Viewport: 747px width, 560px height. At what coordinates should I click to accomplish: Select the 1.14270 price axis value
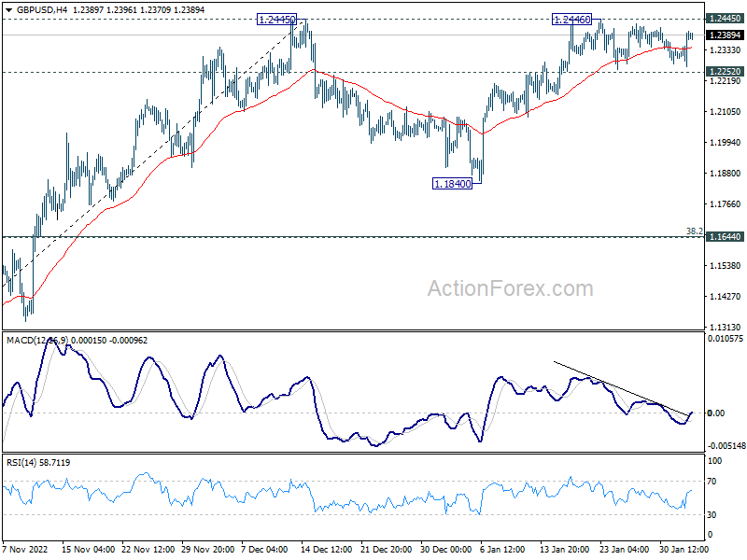[725, 296]
